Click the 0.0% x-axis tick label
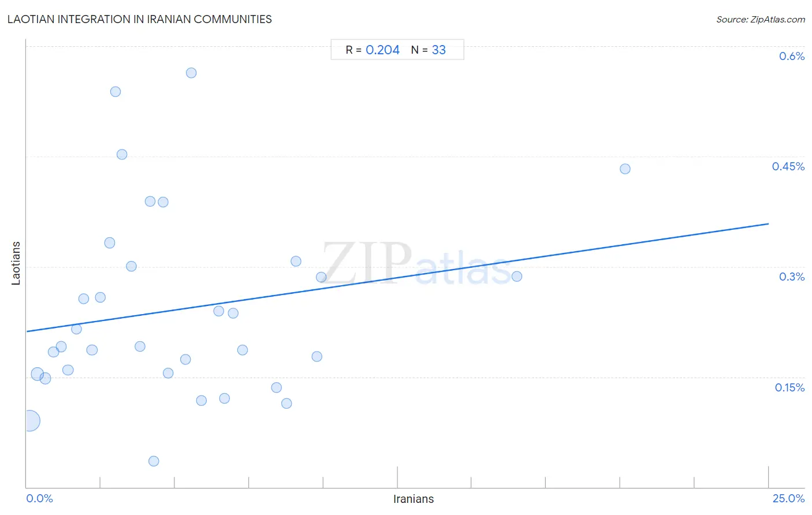Viewport: 812px width, 515px height. point(40,498)
